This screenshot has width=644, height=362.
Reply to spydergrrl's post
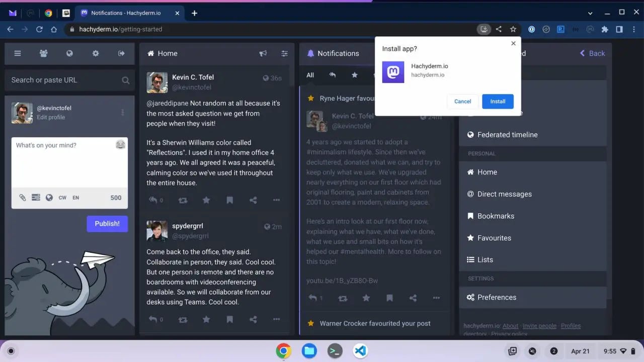(153, 319)
